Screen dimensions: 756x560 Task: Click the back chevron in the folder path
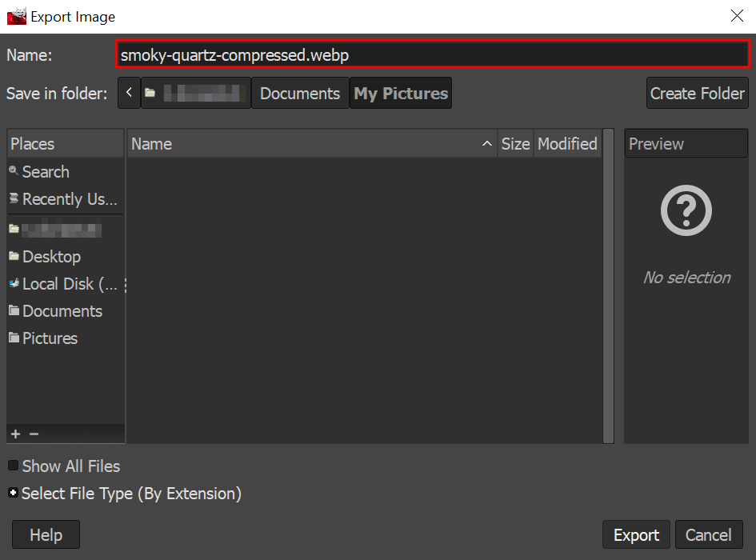[129, 93]
